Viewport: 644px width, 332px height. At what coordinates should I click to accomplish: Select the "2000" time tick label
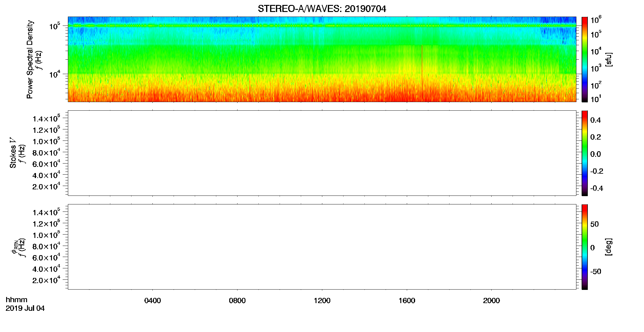coord(491,301)
